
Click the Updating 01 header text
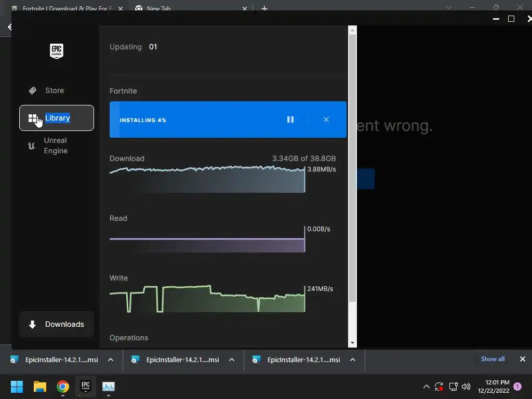click(134, 47)
